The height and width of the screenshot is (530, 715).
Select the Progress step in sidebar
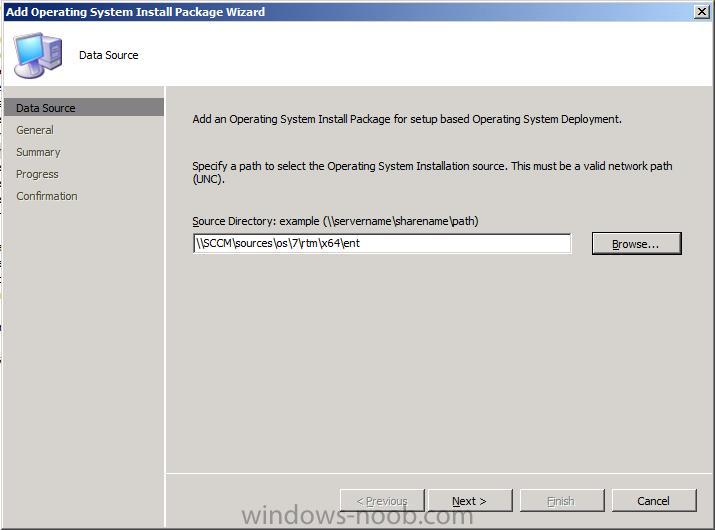point(37,174)
